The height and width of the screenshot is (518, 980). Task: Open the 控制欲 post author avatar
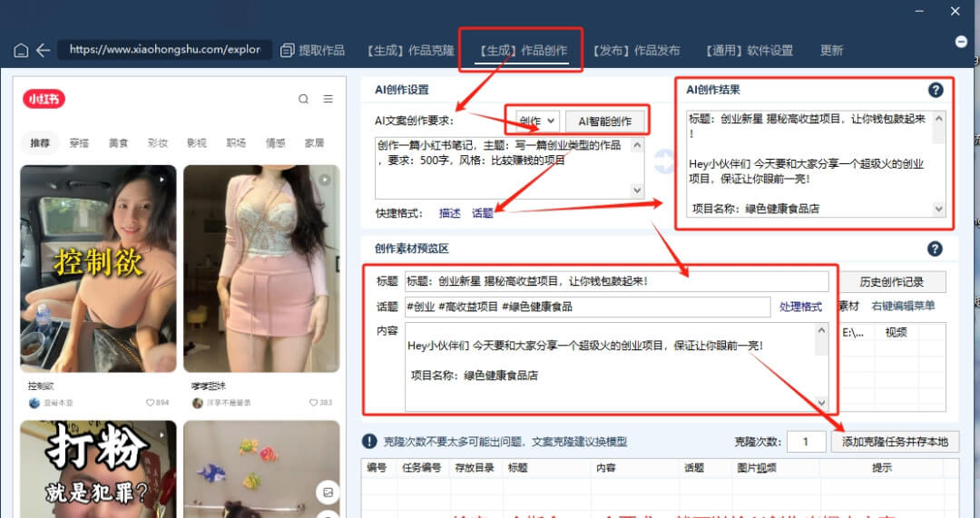tap(34, 403)
